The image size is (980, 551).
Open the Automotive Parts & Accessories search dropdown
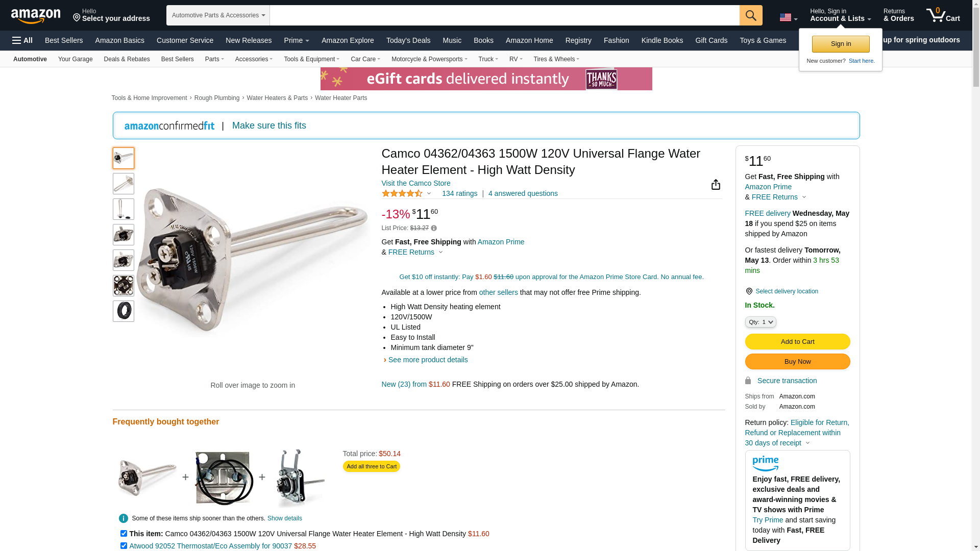[218, 15]
